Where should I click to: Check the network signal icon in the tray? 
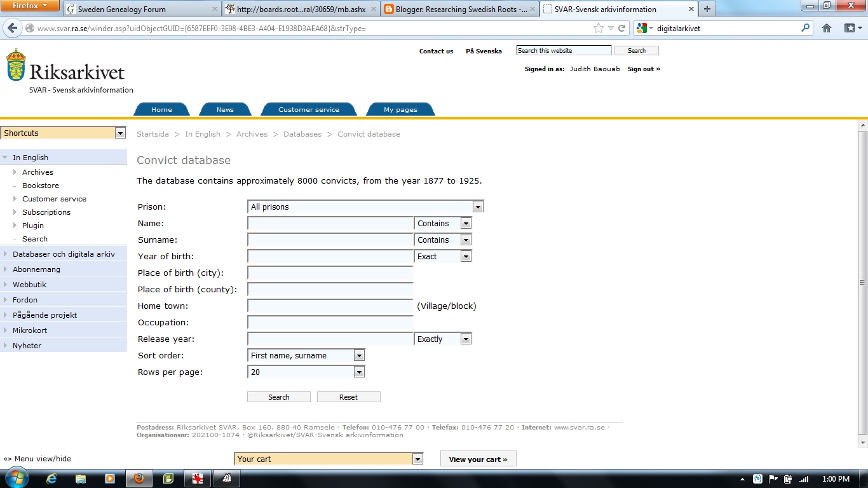tap(803, 478)
